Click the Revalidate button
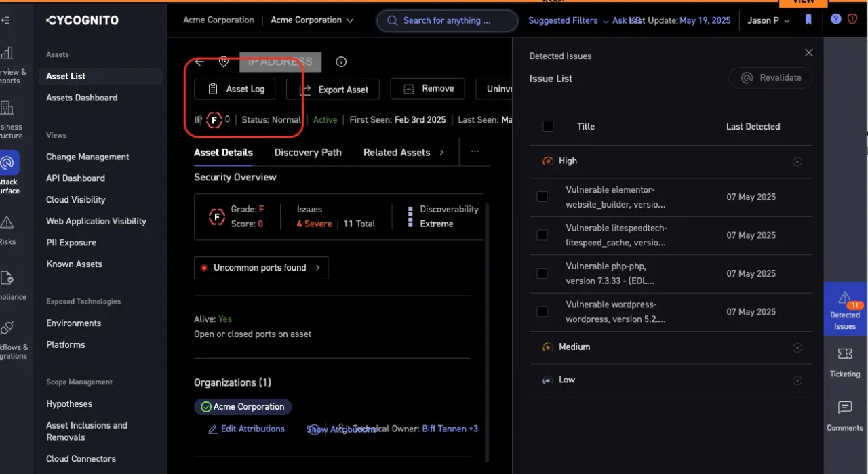868x474 pixels. tap(770, 78)
